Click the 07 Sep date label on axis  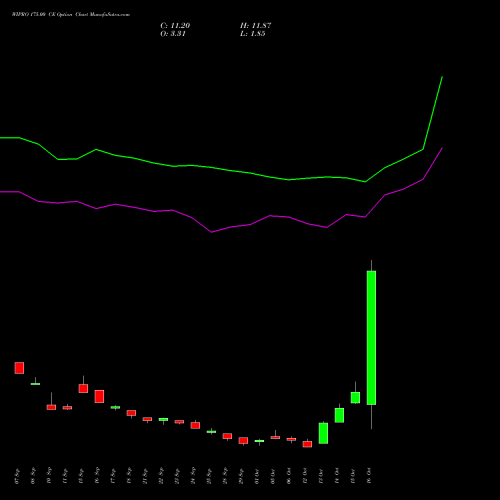coord(17,476)
